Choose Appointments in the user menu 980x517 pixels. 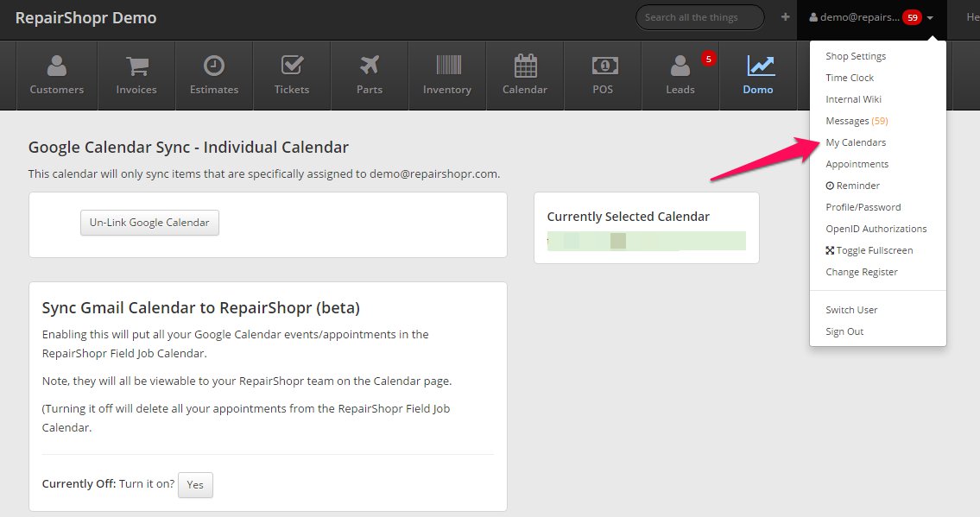coord(857,164)
